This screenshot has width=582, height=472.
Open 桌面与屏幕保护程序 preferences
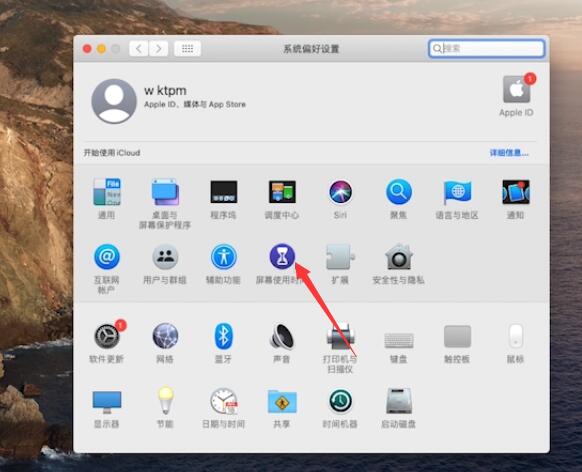click(165, 192)
